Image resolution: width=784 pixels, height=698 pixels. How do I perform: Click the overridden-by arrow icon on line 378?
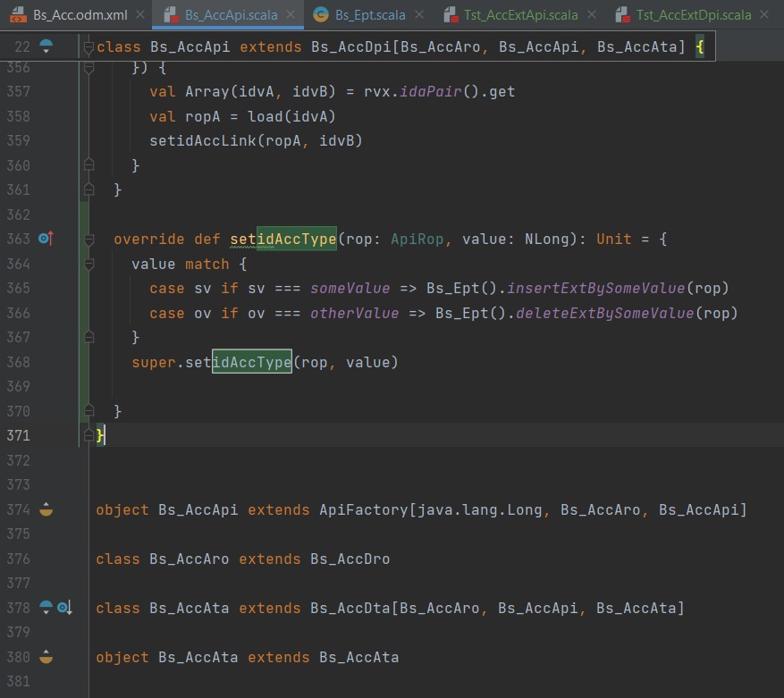click(64, 608)
